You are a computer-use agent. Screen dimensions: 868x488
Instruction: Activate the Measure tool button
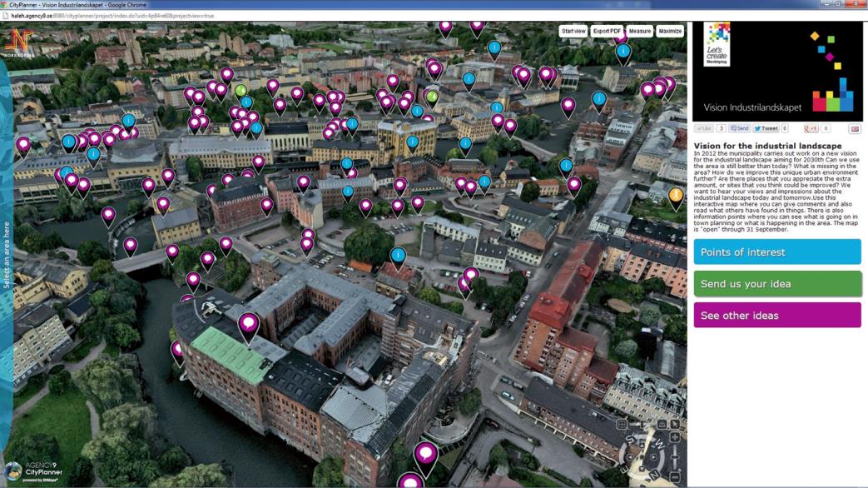(639, 31)
